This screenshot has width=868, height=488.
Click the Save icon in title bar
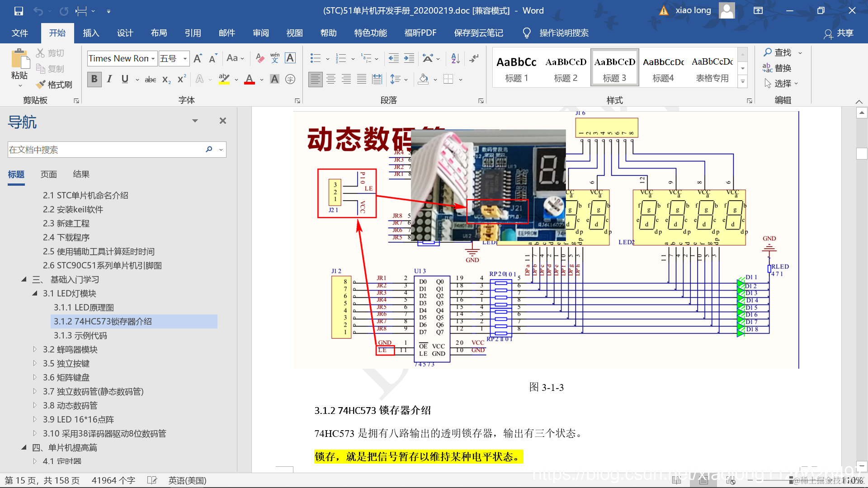[x=19, y=11]
